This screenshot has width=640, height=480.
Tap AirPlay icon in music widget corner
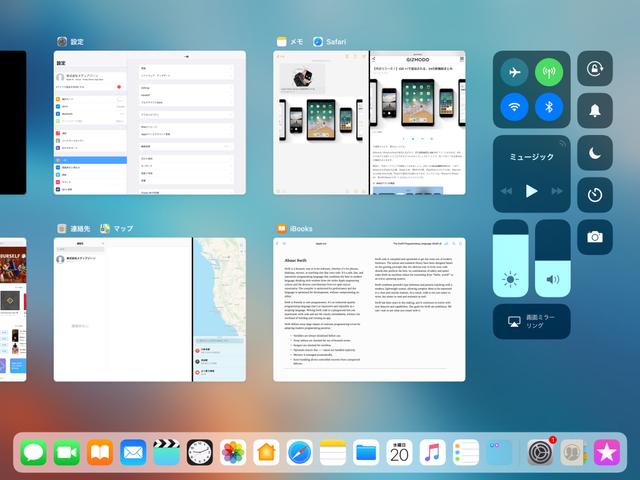[562, 143]
